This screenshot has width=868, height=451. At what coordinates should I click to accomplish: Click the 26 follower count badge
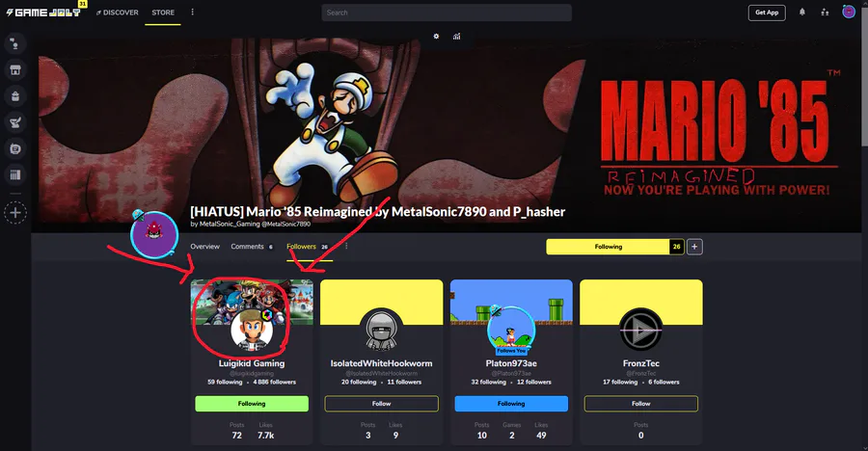[x=676, y=247]
